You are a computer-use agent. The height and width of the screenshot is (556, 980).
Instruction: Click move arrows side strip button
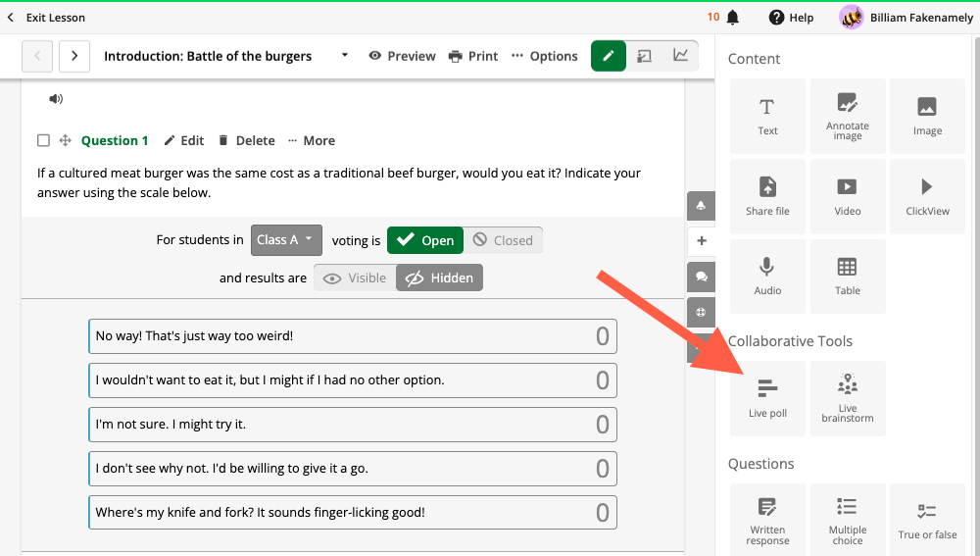tap(701, 312)
